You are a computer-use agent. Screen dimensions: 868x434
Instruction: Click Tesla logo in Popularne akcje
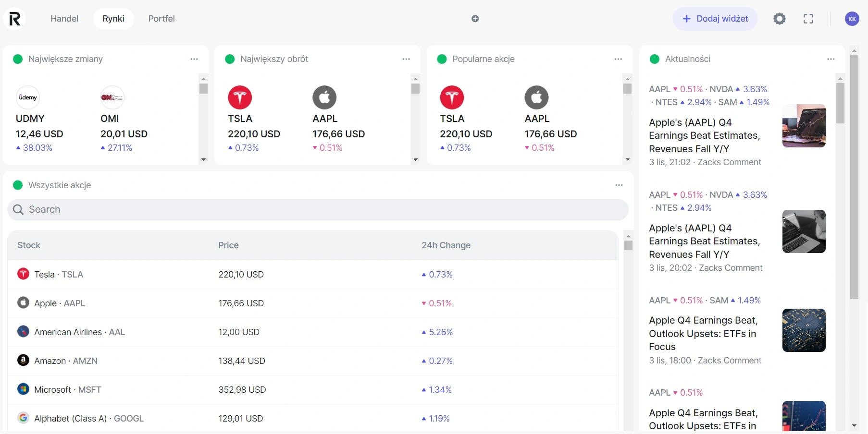(x=452, y=97)
